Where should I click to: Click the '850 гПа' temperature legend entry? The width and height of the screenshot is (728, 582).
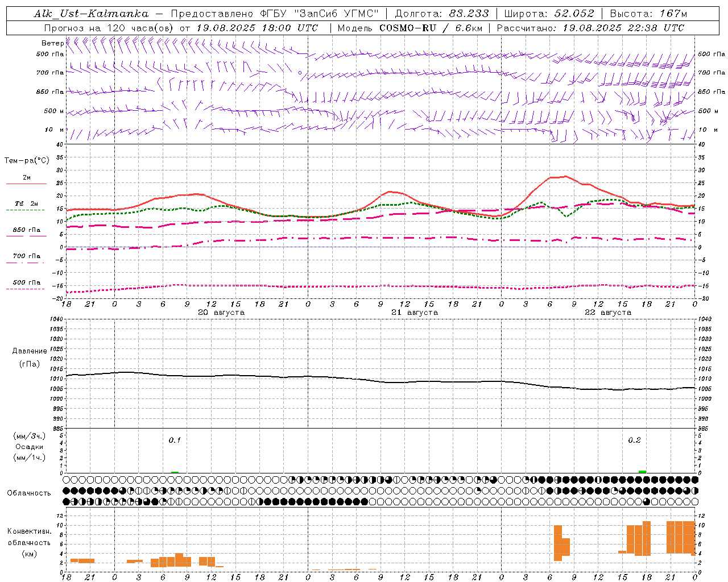point(27,230)
